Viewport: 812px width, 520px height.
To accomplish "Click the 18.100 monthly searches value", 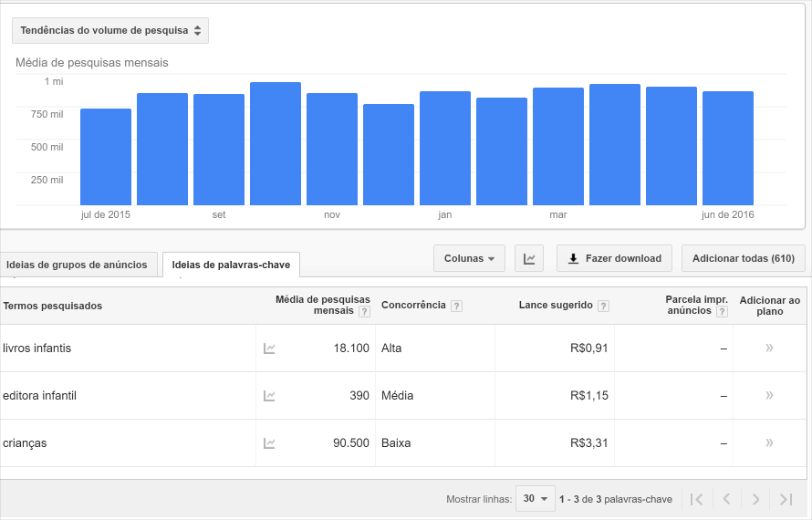I will point(351,348).
